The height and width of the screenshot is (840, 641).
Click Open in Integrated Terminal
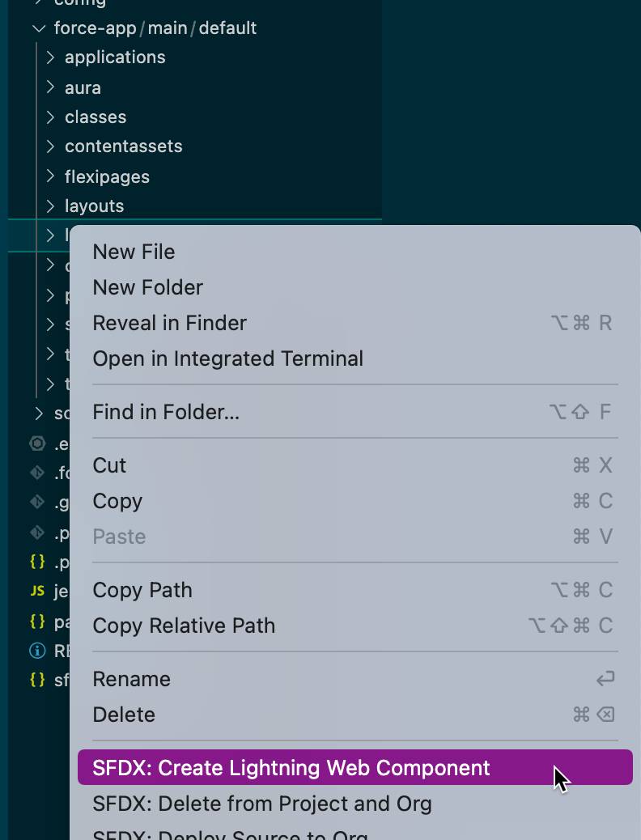click(x=227, y=358)
